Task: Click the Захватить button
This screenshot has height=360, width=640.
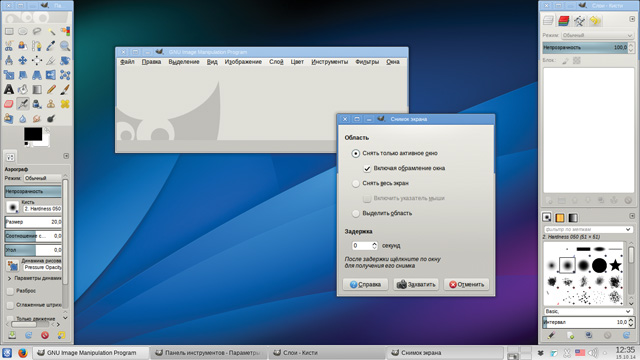Action: tap(416, 284)
